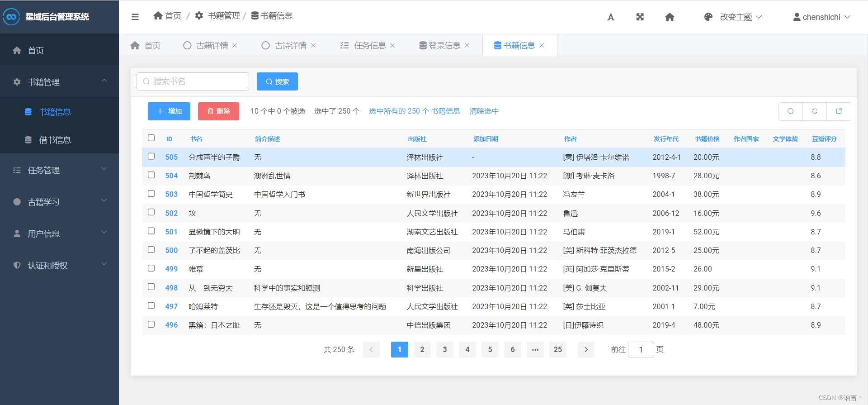868x405 pixels.
Task: Click the font size 'A' icon
Action: pyautogui.click(x=611, y=17)
